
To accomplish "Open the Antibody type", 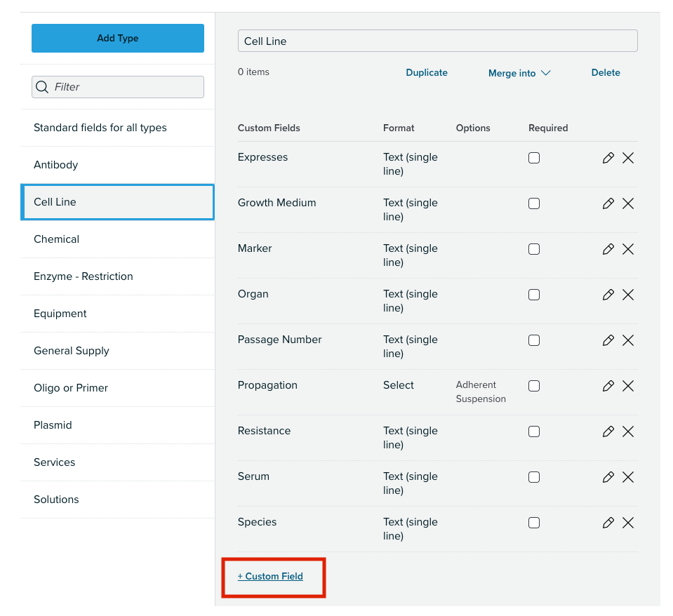I will (118, 165).
